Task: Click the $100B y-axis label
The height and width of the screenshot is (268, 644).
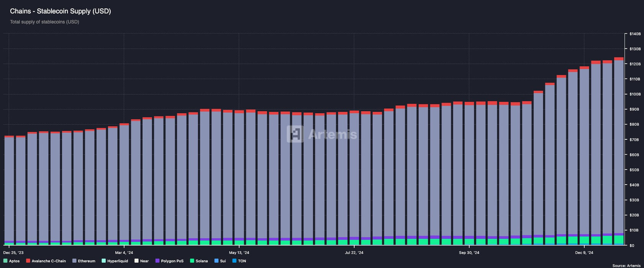Action: pyautogui.click(x=635, y=94)
